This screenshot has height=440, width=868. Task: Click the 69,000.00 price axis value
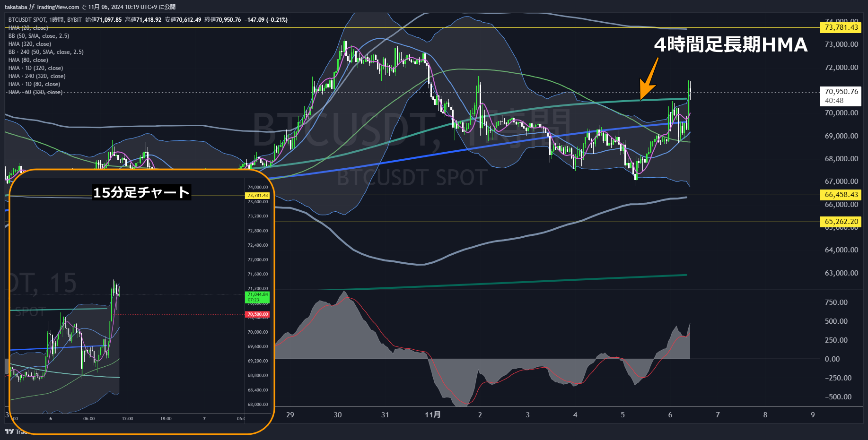[x=841, y=136]
